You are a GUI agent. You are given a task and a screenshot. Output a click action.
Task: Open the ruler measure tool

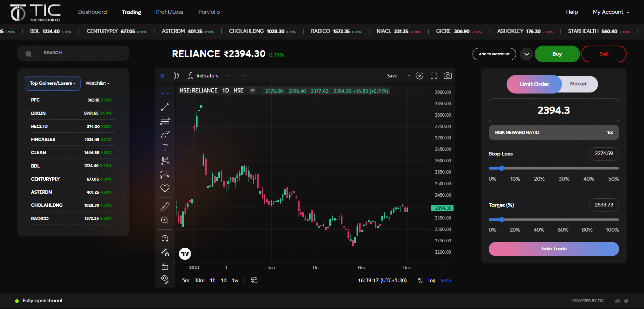(x=165, y=206)
